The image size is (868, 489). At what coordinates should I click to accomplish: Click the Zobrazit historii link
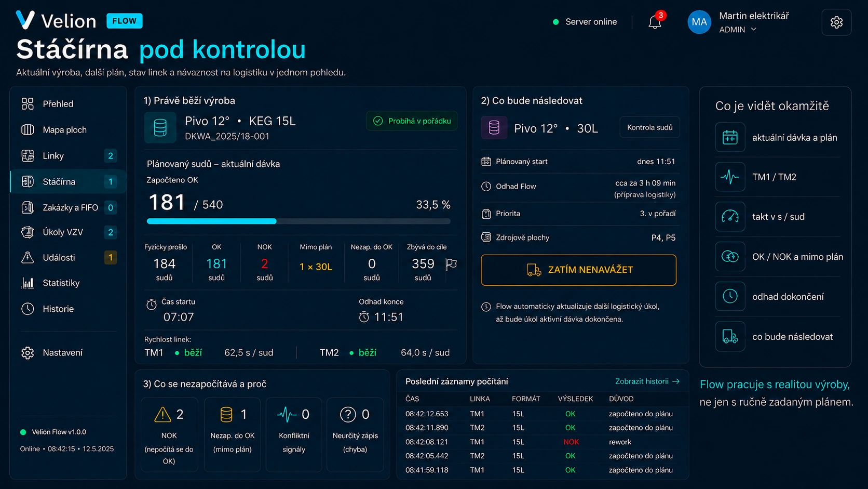[x=647, y=381]
